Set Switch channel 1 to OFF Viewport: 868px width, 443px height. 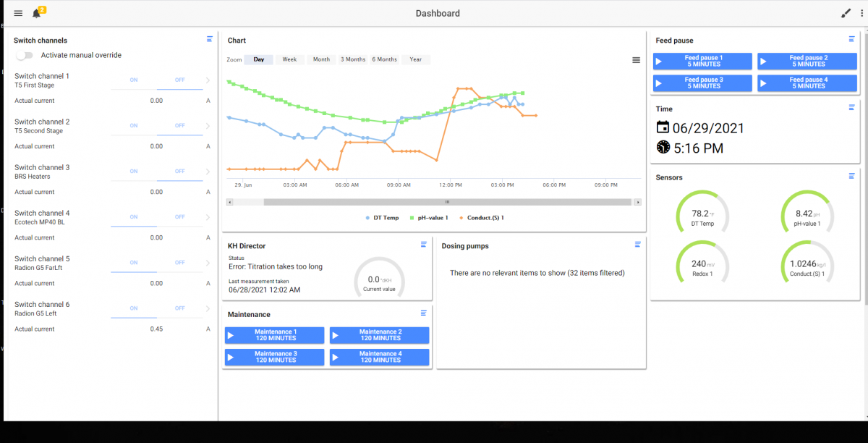click(180, 80)
